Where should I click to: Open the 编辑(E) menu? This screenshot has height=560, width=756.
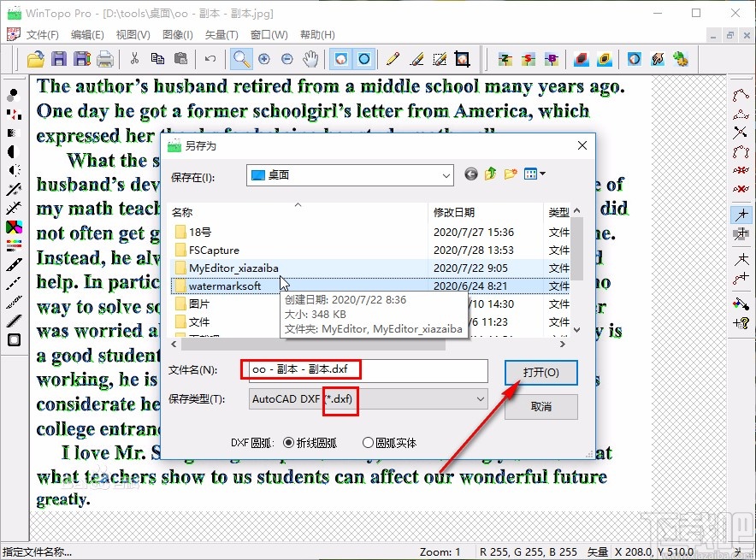click(87, 35)
